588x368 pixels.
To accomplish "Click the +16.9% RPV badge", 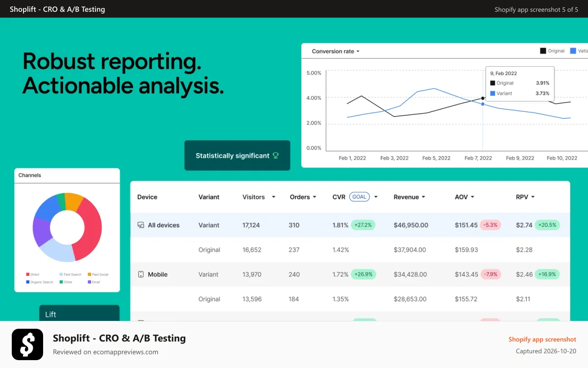I will (547, 274).
